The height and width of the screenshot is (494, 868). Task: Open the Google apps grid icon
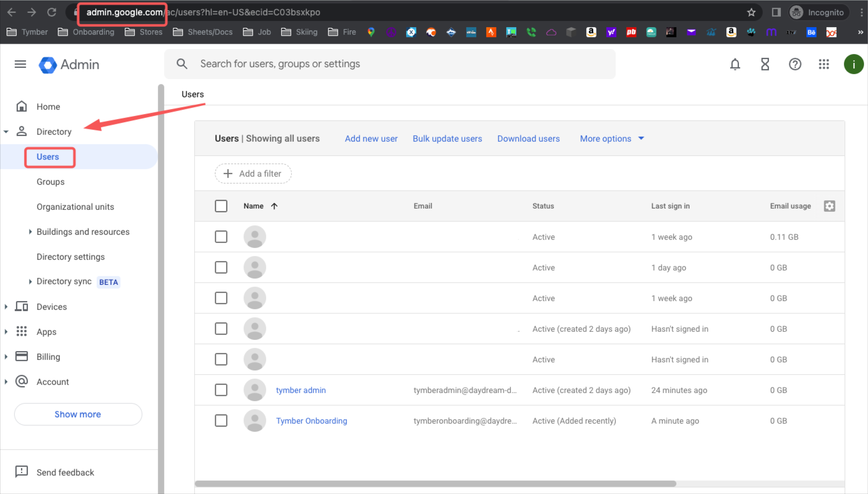824,64
